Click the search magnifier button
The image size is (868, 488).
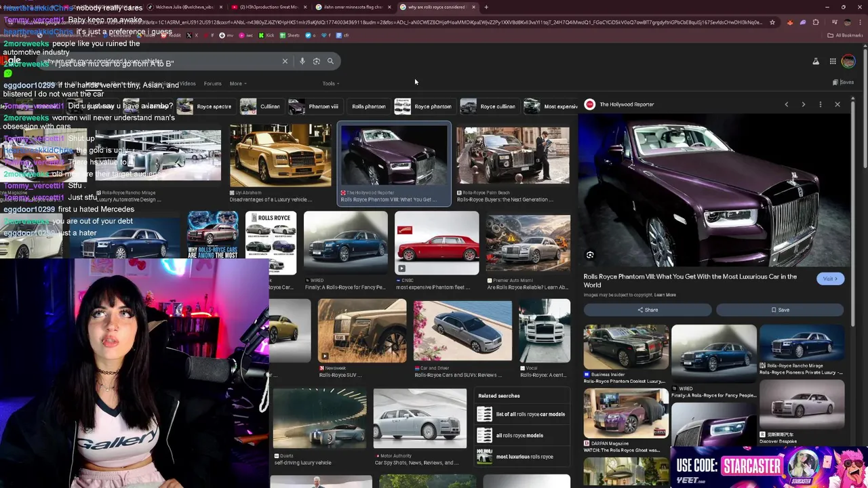coord(330,62)
